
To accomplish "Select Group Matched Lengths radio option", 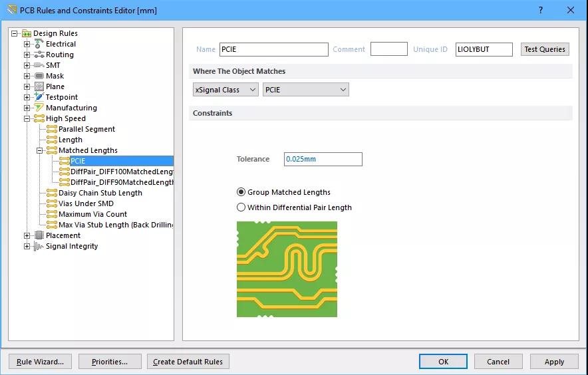I will coord(241,192).
